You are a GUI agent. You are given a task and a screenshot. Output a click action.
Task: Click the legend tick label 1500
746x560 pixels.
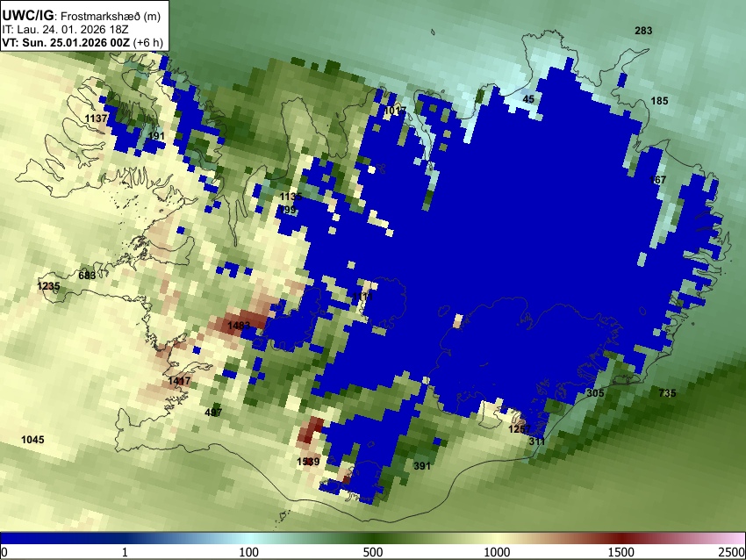pyautogui.click(x=621, y=552)
